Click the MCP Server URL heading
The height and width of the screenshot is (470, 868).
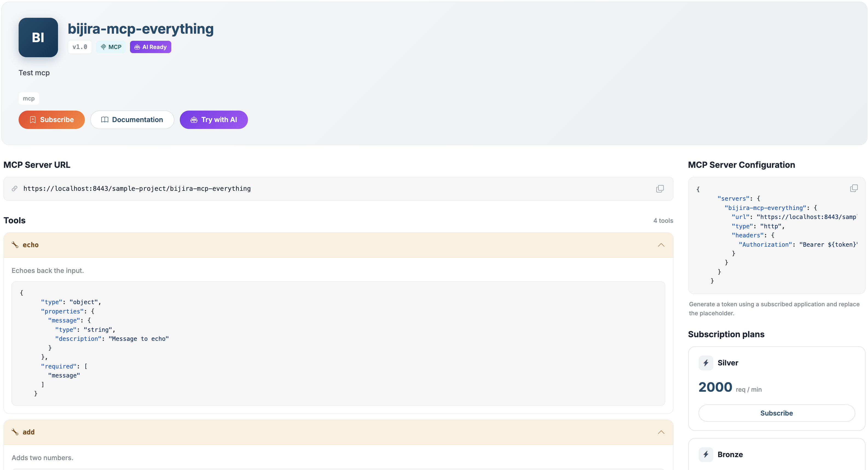click(37, 165)
